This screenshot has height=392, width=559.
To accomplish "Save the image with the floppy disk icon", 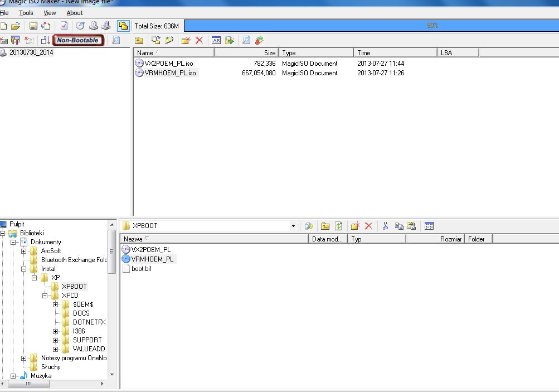I will [33, 26].
